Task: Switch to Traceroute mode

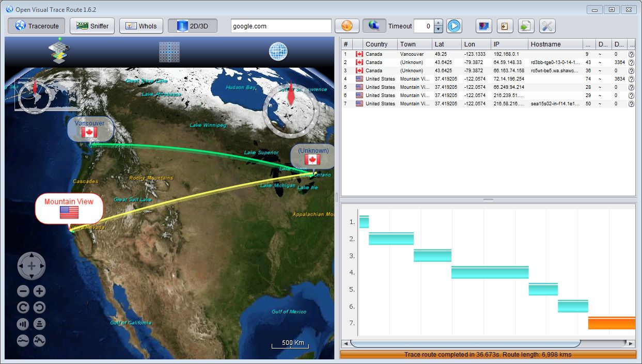Action: (x=36, y=25)
